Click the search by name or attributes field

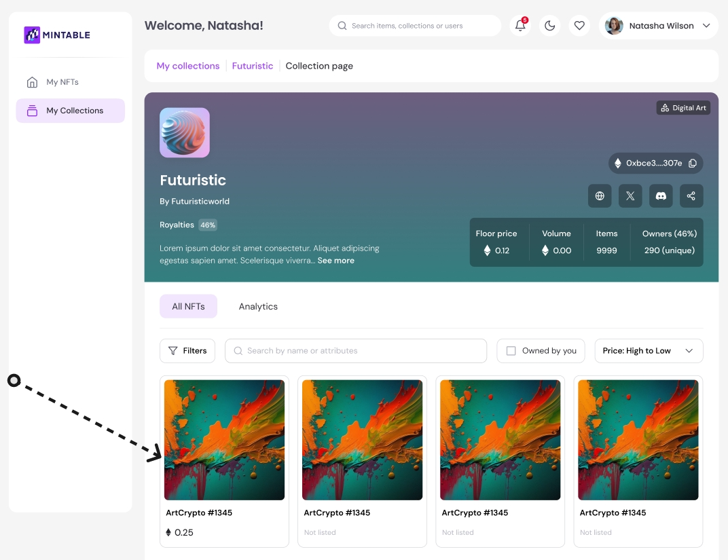[x=356, y=351]
